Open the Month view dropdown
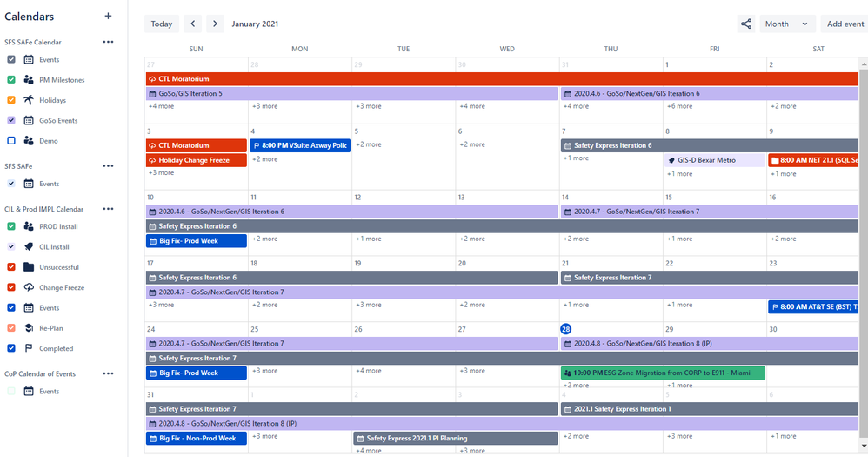This screenshot has width=868, height=457. pos(787,24)
